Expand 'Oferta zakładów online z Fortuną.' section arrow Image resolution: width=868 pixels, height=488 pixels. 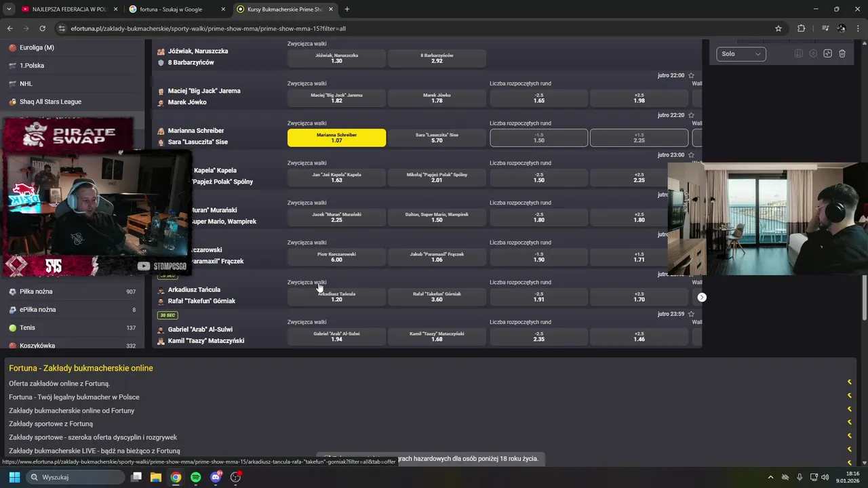[x=849, y=382]
